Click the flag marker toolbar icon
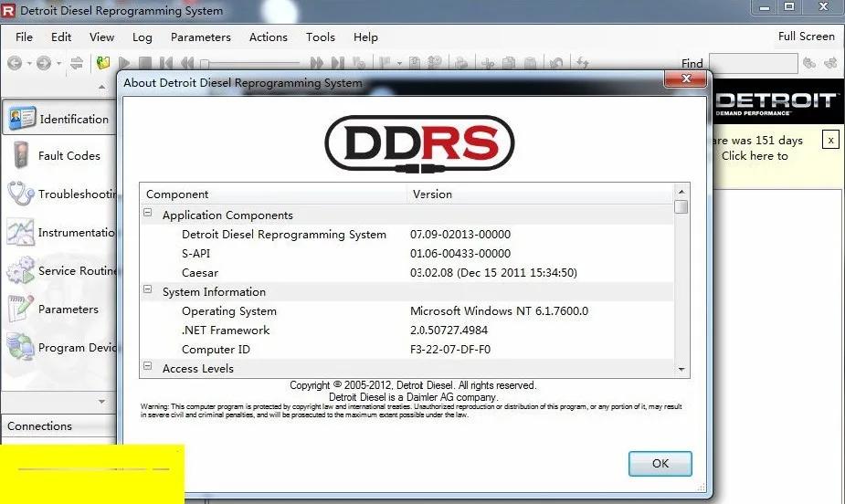Viewport: 845px width, 504px height. click(x=385, y=64)
